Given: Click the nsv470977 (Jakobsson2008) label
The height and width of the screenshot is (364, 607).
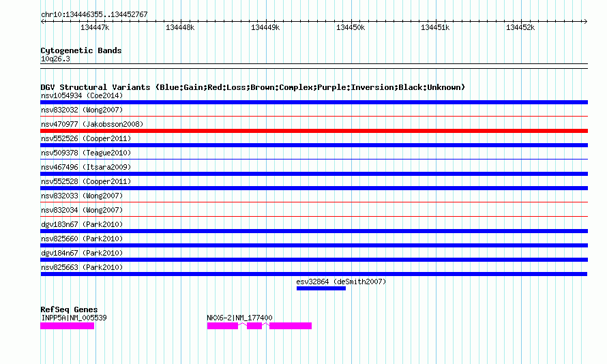Looking at the screenshot, I should pos(92,124).
